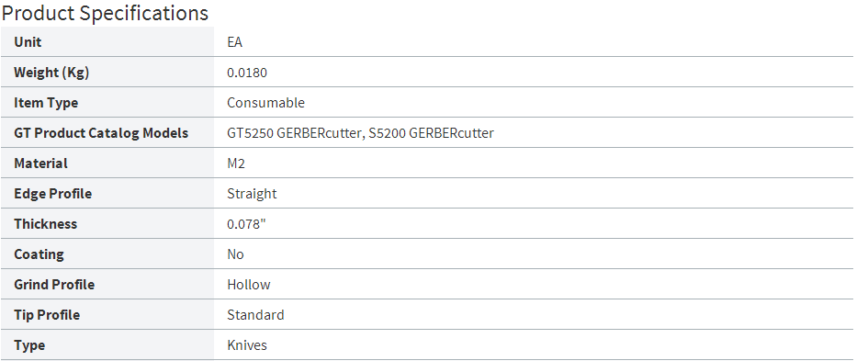
Task: Select the Product Specifications heading
Action: [106, 13]
